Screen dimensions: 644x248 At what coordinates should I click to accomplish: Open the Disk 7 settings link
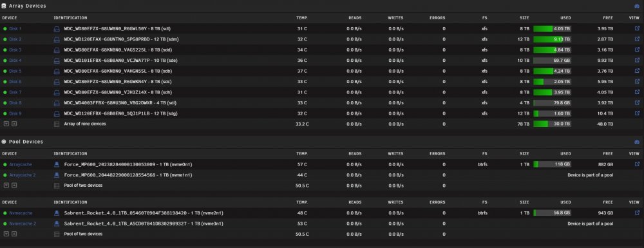pyautogui.click(x=15, y=92)
